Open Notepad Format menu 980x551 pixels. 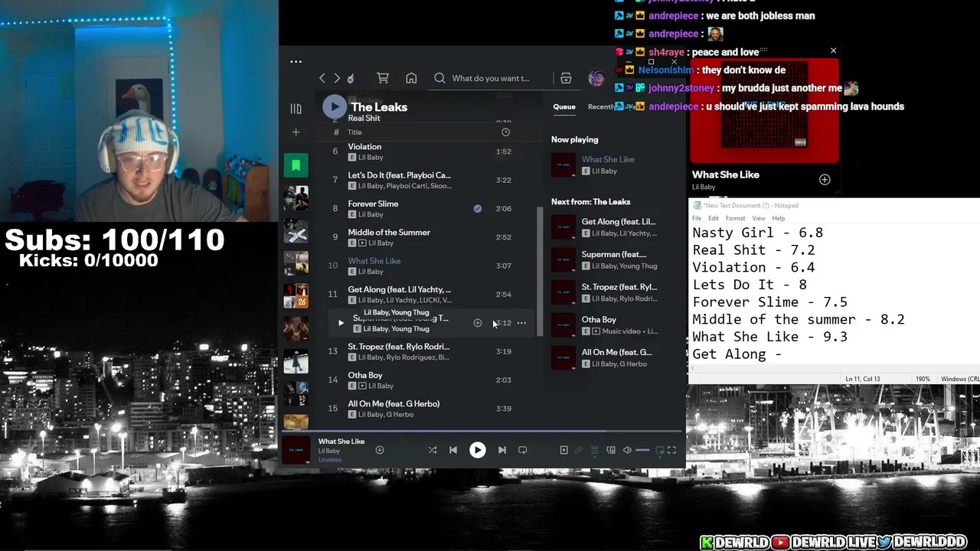pyautogui.click(x=735, y=218)
